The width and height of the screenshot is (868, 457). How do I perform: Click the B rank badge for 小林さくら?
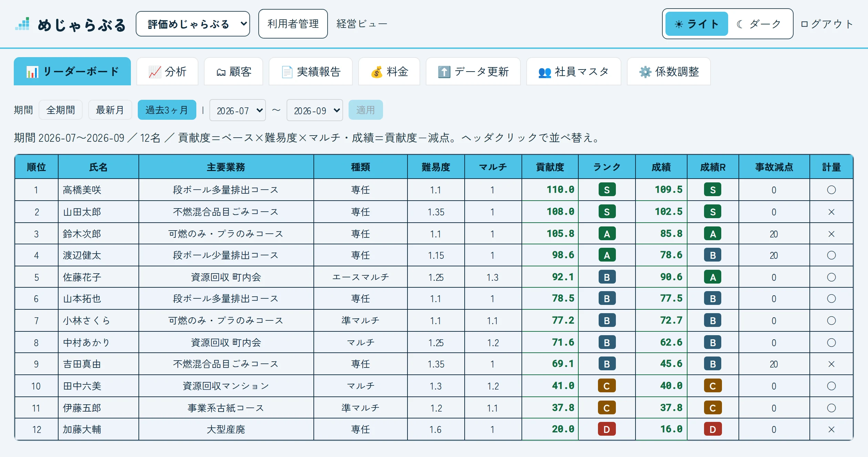coord(607,320)
